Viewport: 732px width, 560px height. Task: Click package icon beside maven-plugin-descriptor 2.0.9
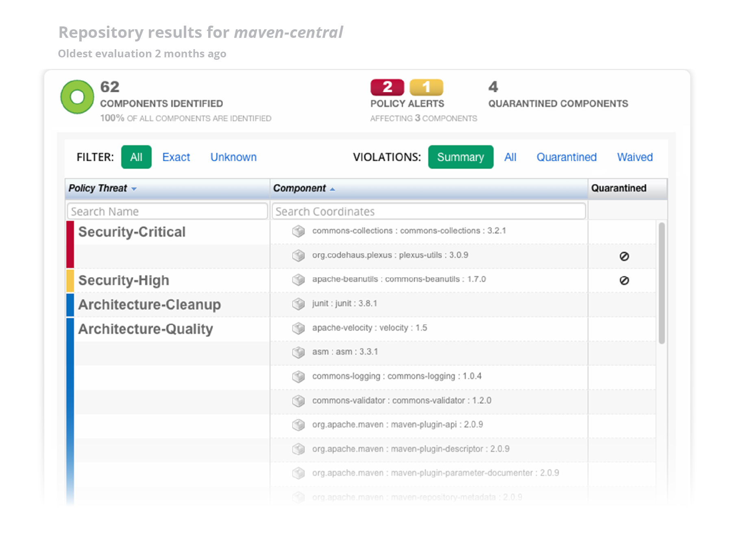tap(298, 449)
